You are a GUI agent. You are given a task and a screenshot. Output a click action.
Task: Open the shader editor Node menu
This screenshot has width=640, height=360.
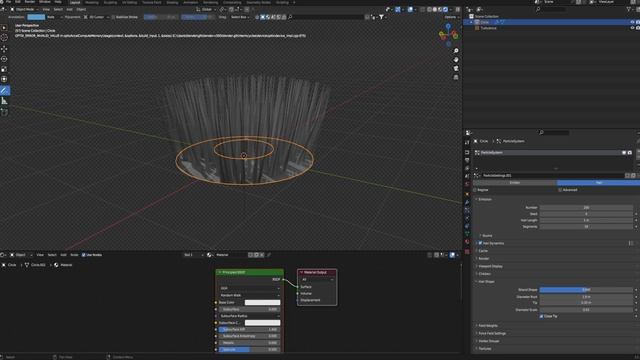tap(74, 255)
